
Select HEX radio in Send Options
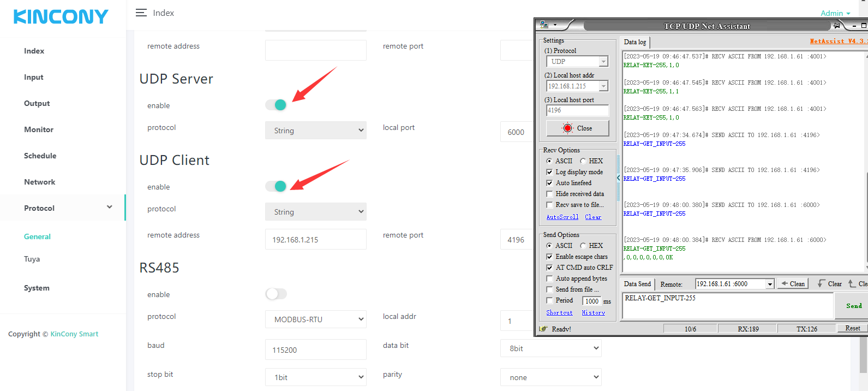tap(583, 246)
